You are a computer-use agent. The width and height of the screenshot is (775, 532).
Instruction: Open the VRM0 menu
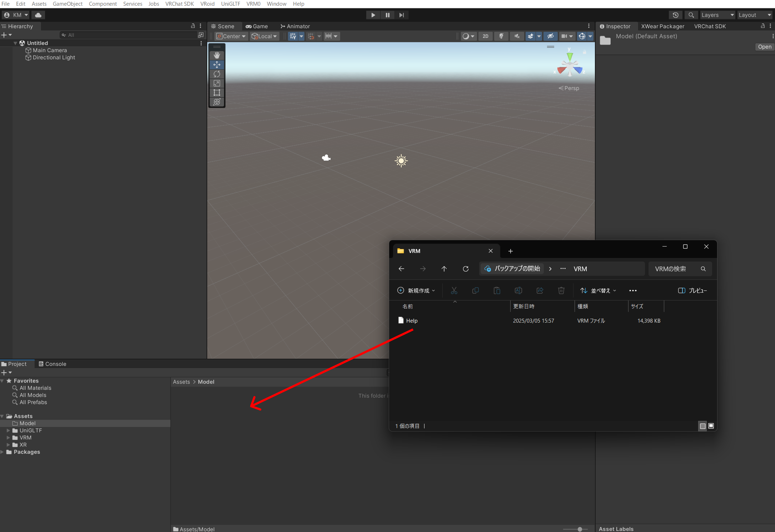click(x=253, y=4)
